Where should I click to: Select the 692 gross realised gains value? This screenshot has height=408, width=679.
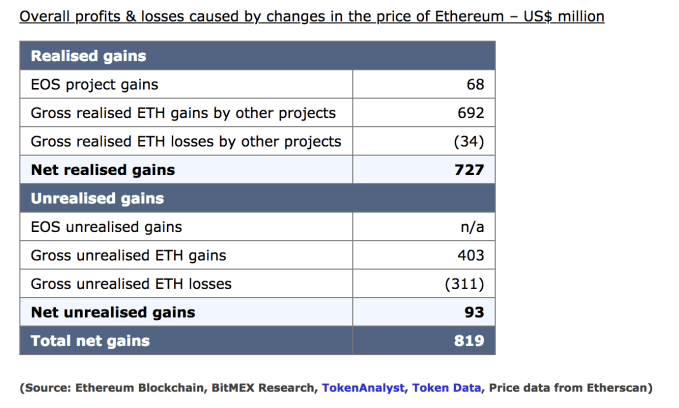click(470, 113)
